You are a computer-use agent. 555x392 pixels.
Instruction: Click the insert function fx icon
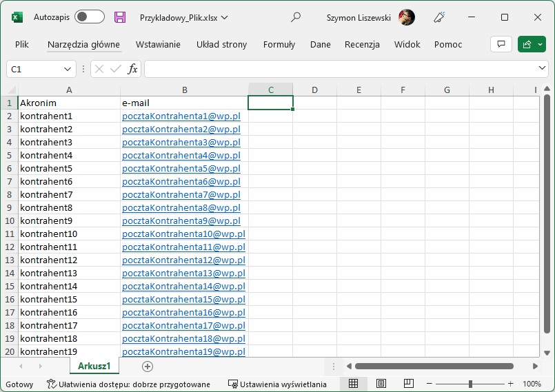click(x=132, y=69)
